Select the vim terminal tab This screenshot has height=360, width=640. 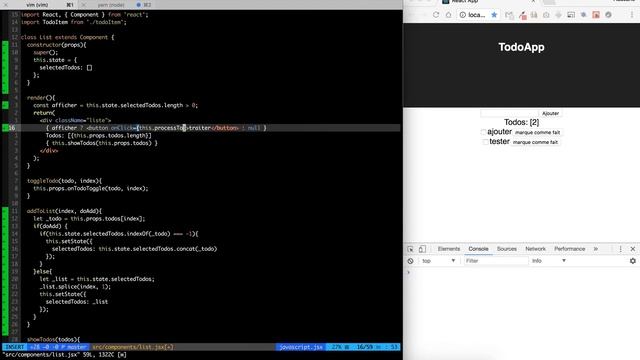(38, 5)
